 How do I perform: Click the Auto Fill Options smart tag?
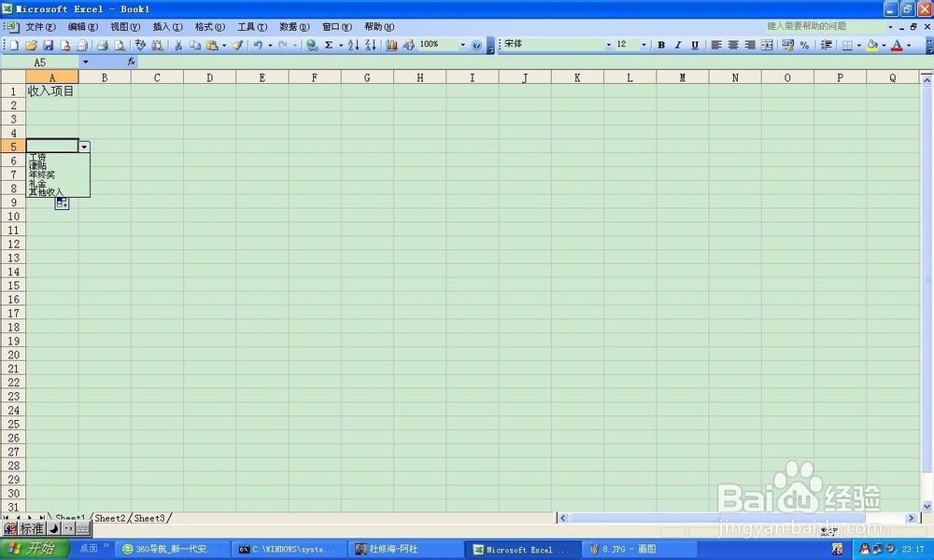click(62, 203)
